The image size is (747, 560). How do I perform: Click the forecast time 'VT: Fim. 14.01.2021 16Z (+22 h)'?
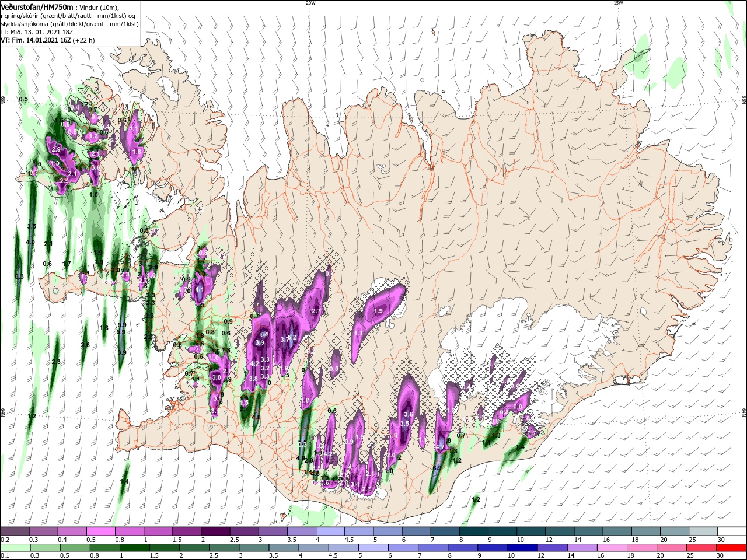[48, 40]
